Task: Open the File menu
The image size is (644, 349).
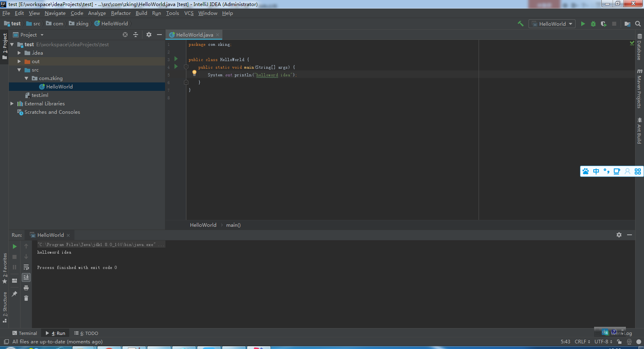Action: [x=6, y=13]
